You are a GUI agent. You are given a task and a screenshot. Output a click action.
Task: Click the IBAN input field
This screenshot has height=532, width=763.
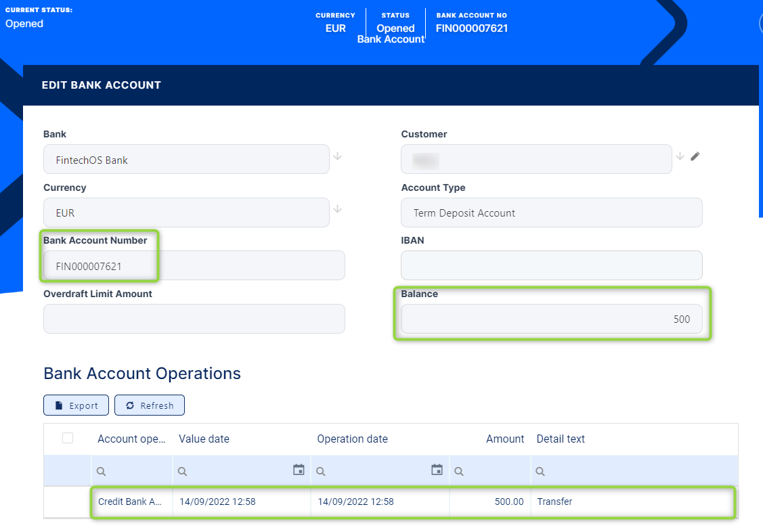(551, 265)
